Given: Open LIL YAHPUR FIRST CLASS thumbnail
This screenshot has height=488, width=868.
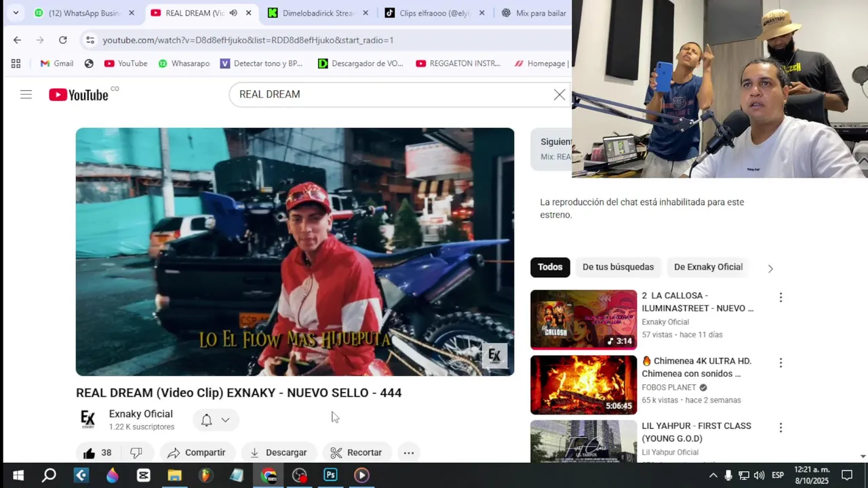Looking at the screenshot, I should [583, 441].
